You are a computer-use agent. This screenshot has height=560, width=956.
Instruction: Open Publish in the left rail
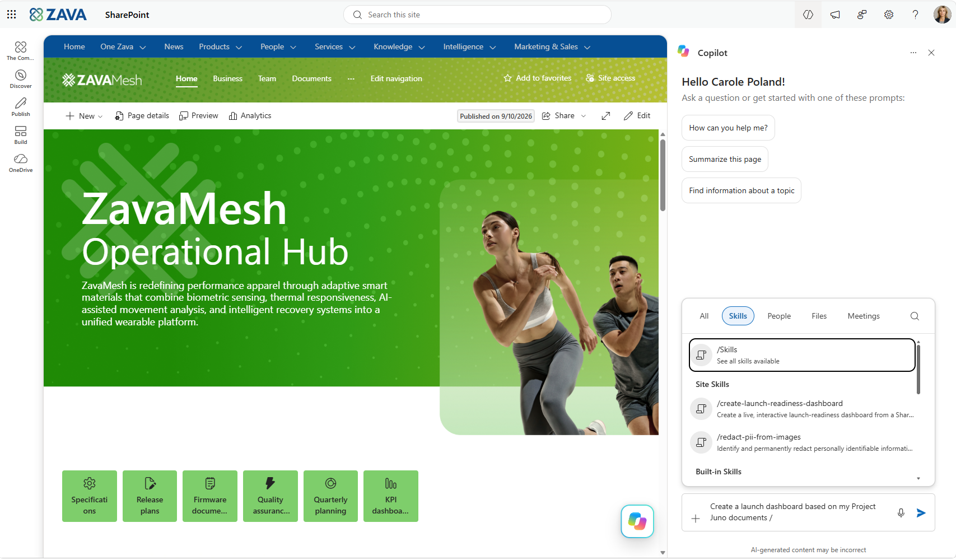(21, 107)
